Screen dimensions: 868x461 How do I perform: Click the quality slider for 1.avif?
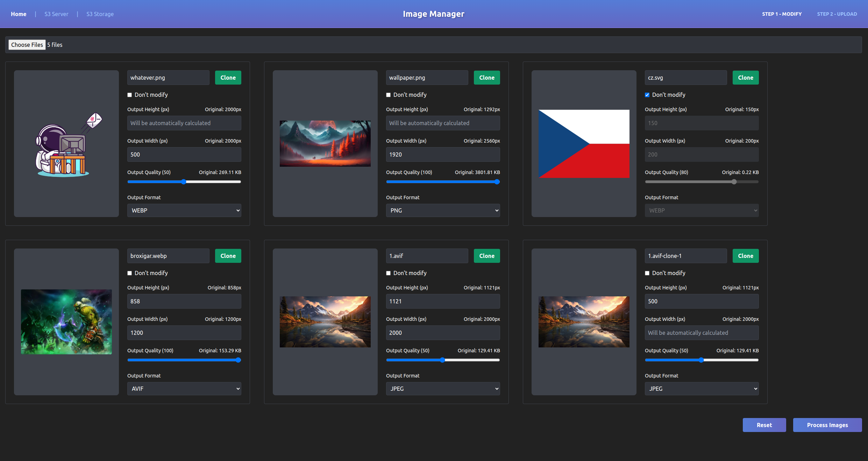coord(443,360)
